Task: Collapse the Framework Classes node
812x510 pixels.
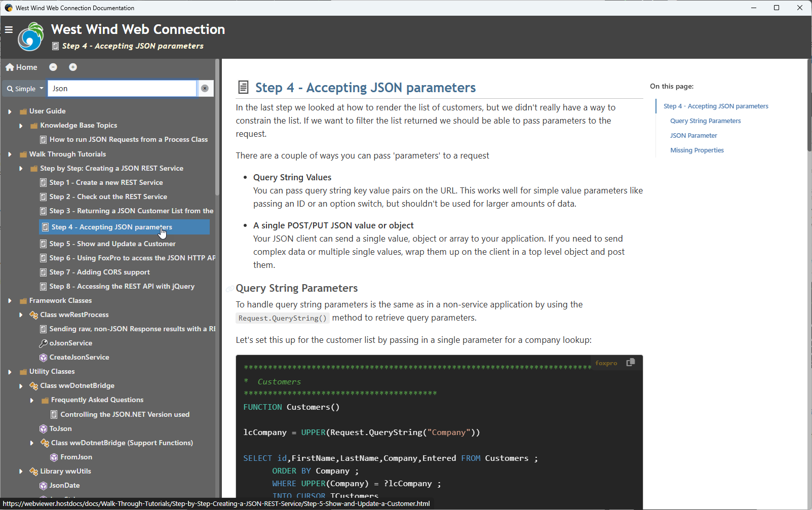Action: [10, 301]
